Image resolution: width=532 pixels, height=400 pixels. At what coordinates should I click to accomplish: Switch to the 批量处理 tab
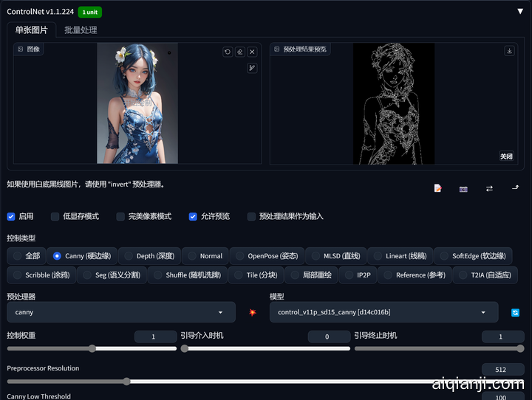81,30
